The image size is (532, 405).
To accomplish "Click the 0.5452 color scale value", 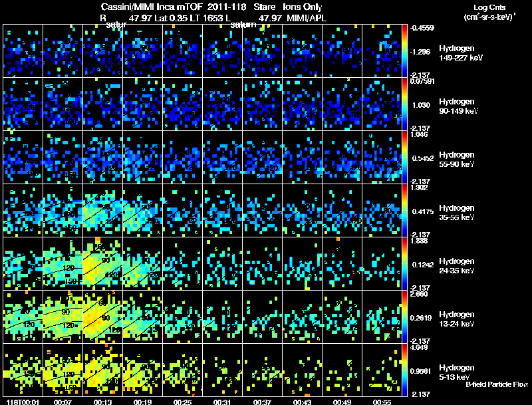I will pyautogui.click(x=423, y=158).
